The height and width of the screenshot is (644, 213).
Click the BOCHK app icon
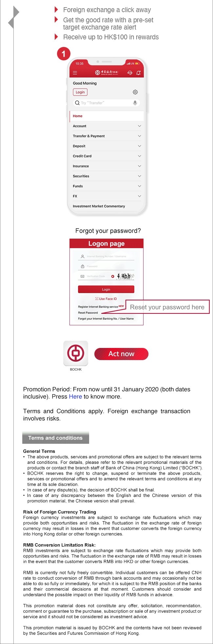[76, 353]
